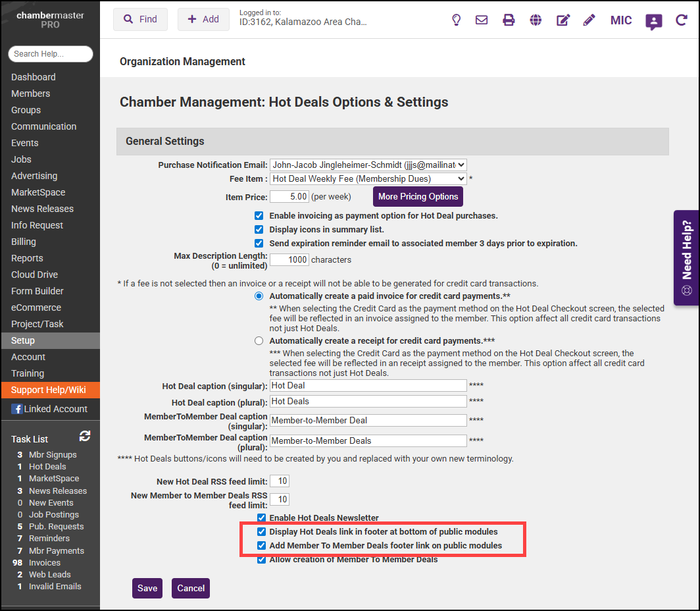Screen dimensions: 700x611
Task: Click the Item Price input field
Action: (x=289, y=197)
